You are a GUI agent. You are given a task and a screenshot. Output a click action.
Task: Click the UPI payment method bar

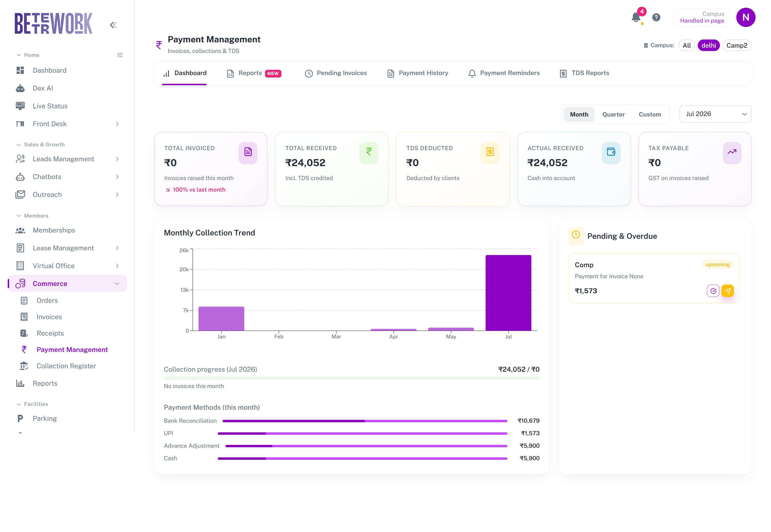pos(362,434)
